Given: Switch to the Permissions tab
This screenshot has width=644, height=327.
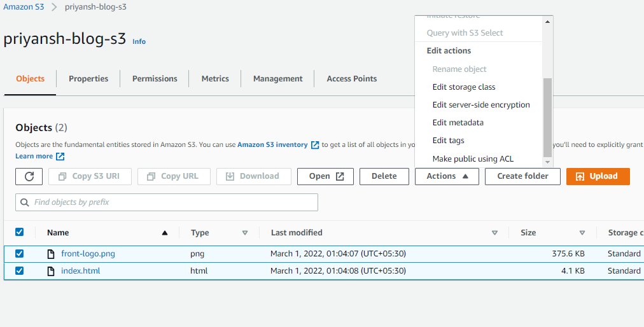Looking at the screenshot, I should coord(155,79).
